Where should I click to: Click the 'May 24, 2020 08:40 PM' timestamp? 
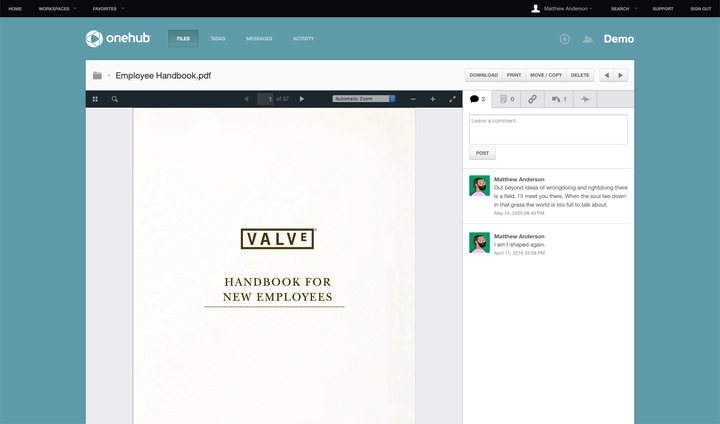[519, 213]
